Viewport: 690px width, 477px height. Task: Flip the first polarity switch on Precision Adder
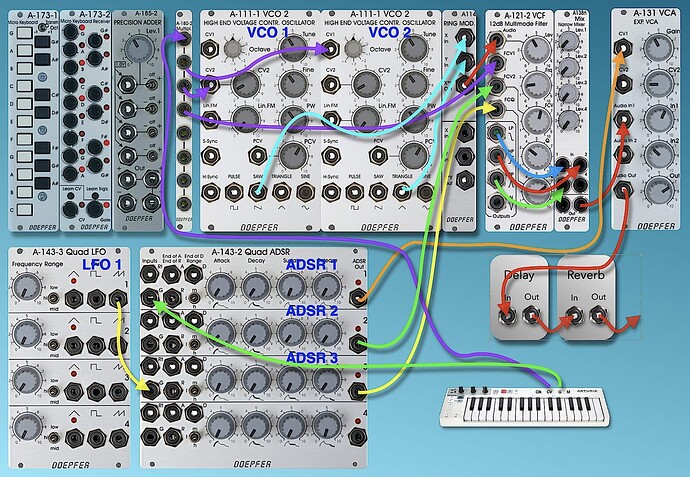[152, 85]
